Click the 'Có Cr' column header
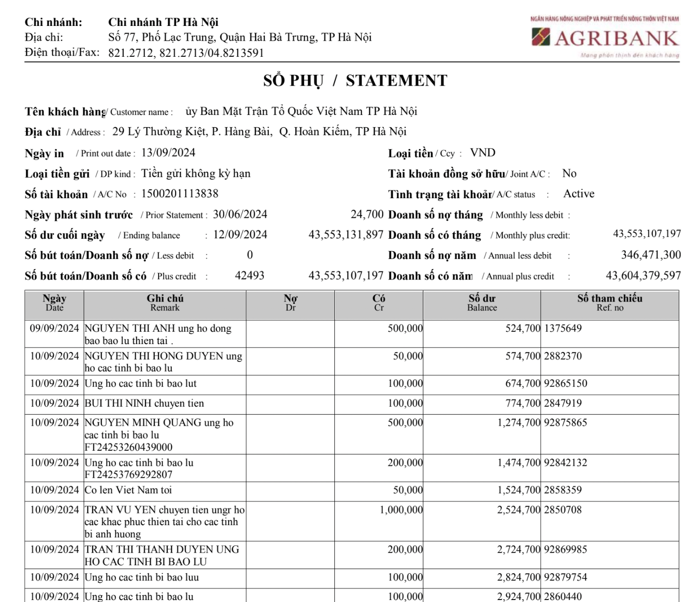700x602 pixels. tap(379, 303)
